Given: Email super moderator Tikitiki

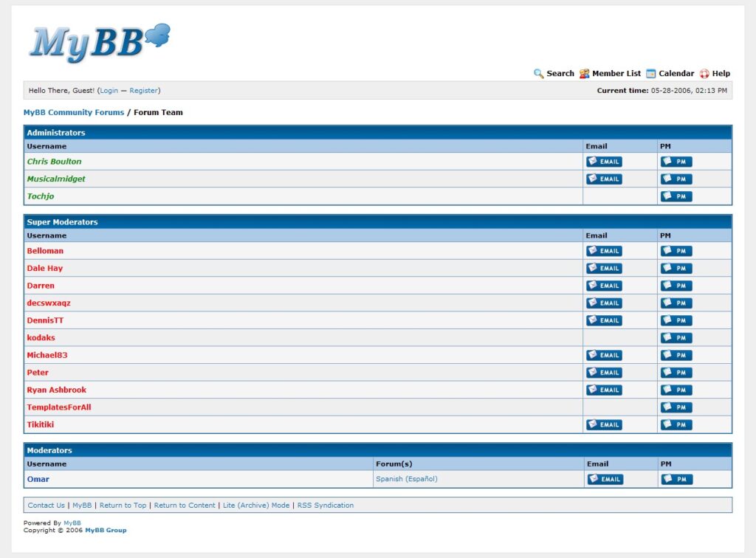Looking at the screenshot, I should [x=604, y=425].
